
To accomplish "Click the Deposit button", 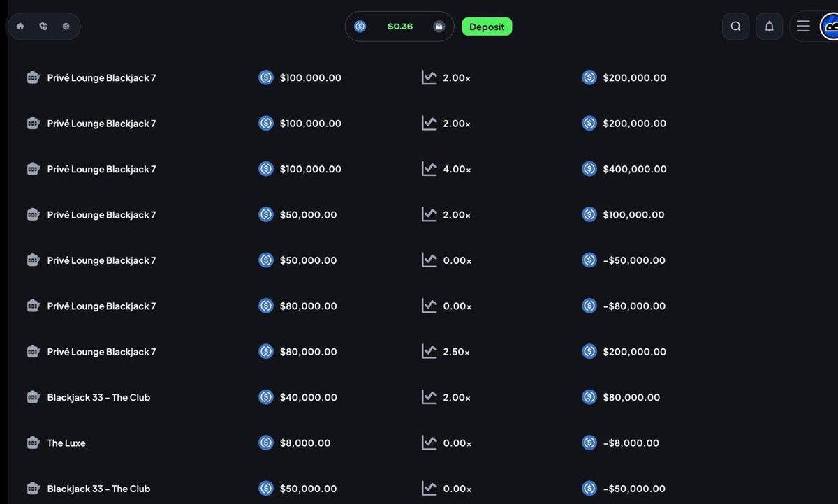I will point(487,27).
